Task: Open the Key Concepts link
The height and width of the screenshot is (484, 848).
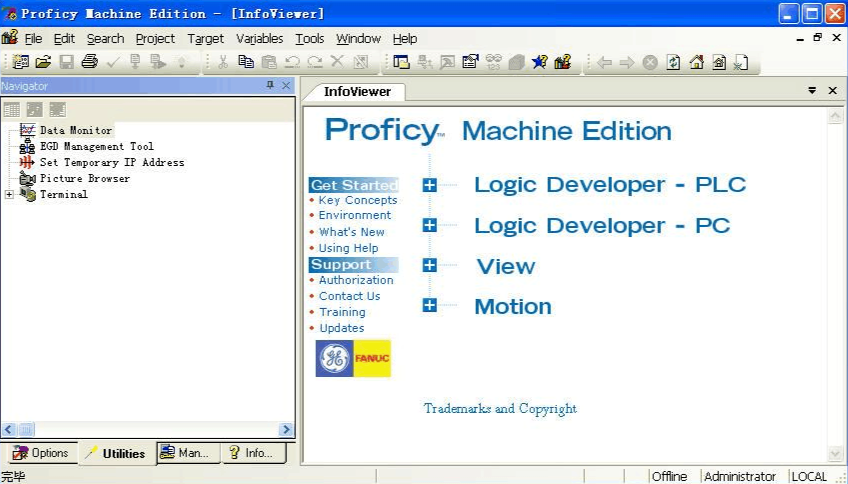Action: [357, 200]
